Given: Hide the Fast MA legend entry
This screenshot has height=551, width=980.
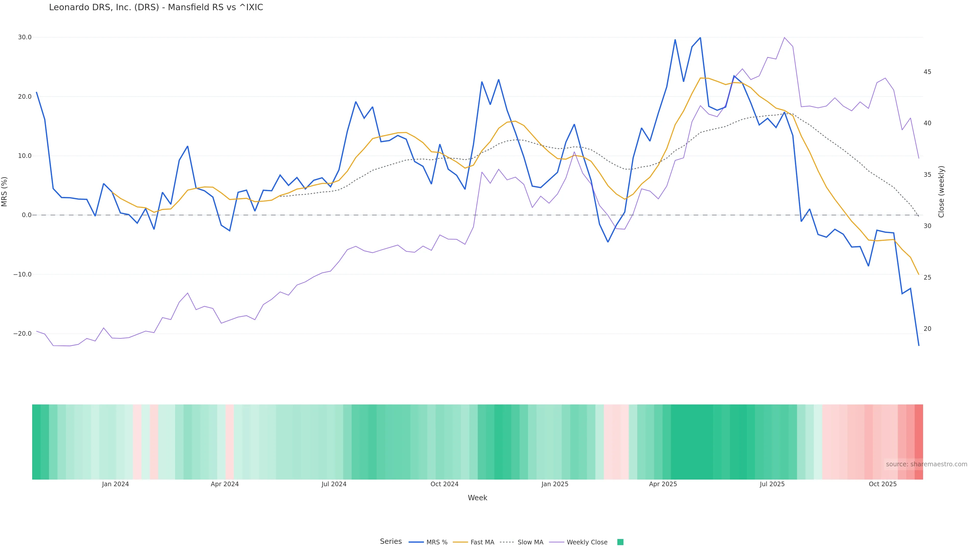Looking at the screenshot, I should click(x=482, y=542).
